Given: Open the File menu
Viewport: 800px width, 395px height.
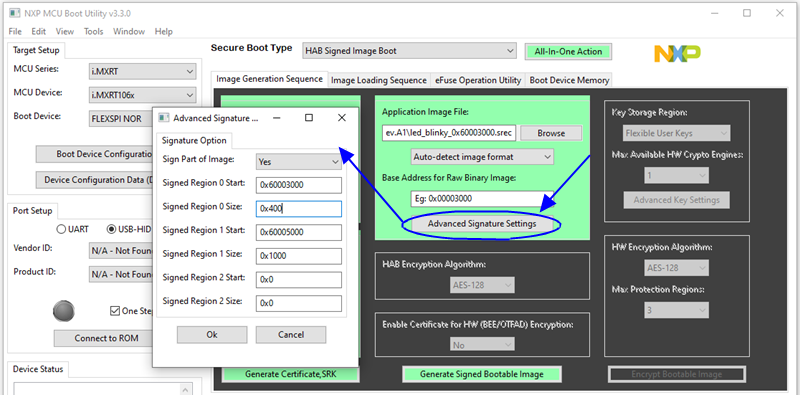Looking at the screenshot, I should tap(15, 31).
